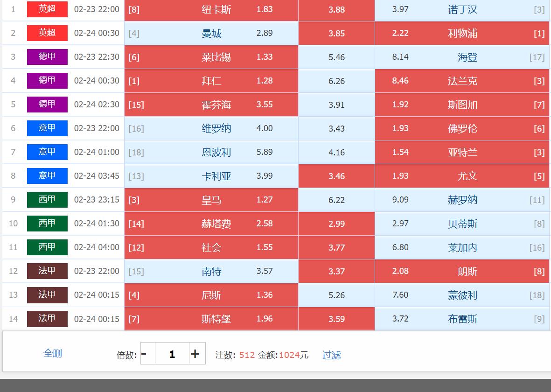Select 莱加内 away win at 6.80

pyautogui.click(x=462, y=247)
